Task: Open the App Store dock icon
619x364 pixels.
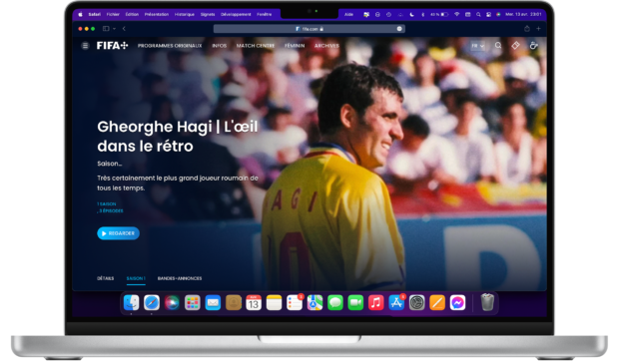Action: pos(396,303)
